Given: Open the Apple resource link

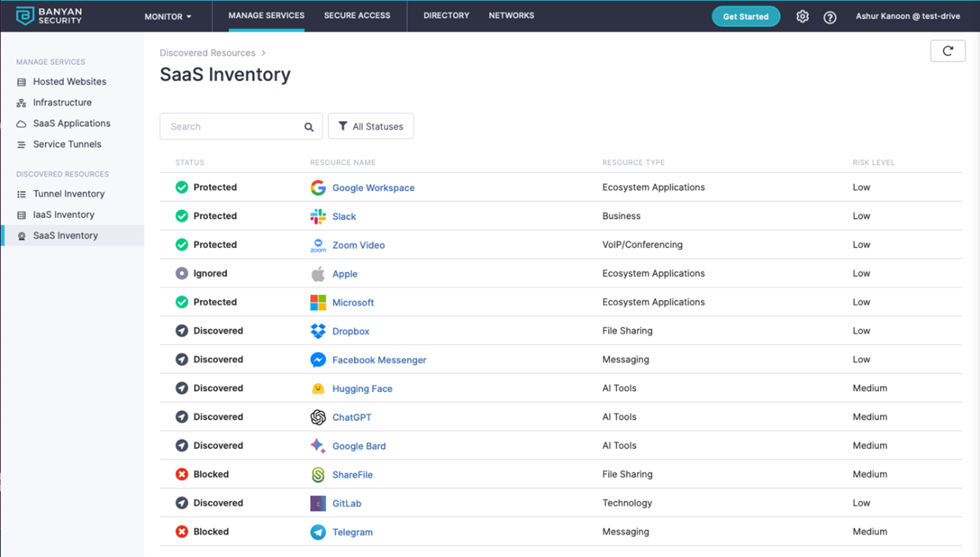Looking at the screenshot, I should pyautogui.click(x=345, y=274).
